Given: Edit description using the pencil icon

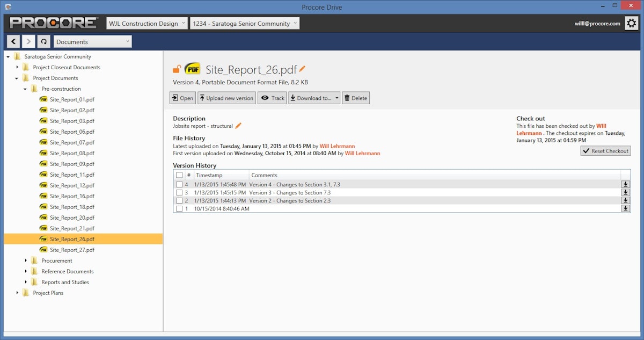Looking at the screenshot, I should (x=238, y=126).
